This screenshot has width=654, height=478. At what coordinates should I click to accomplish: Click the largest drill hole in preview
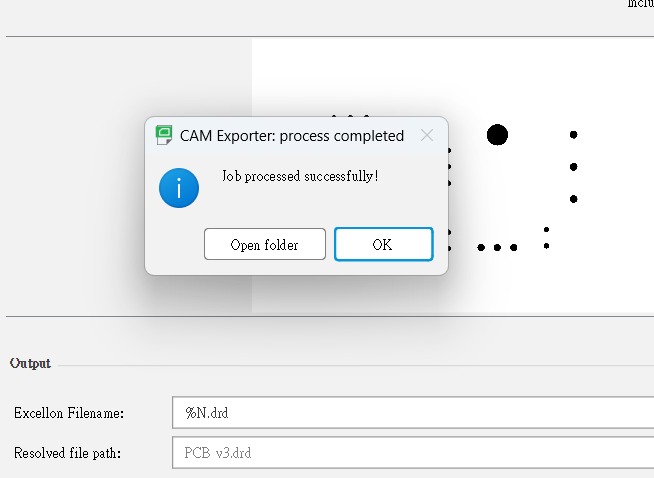[497, 134]
